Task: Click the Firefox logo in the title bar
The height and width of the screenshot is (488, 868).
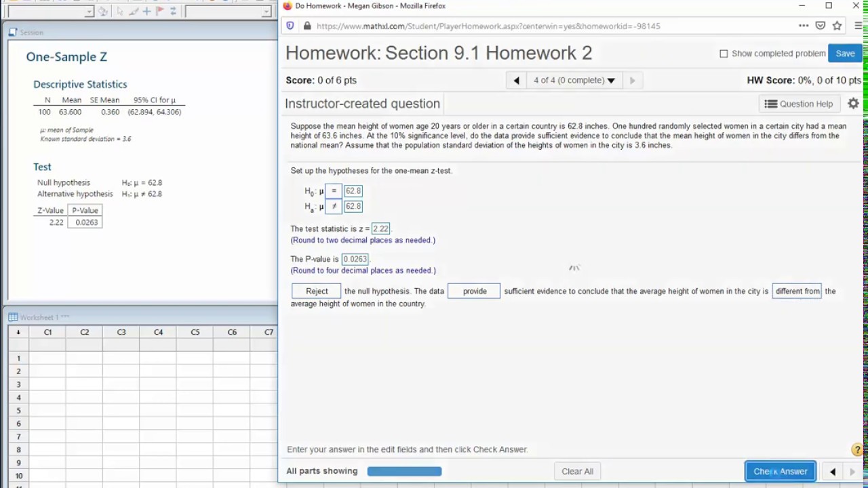Action: coord(288,6)
